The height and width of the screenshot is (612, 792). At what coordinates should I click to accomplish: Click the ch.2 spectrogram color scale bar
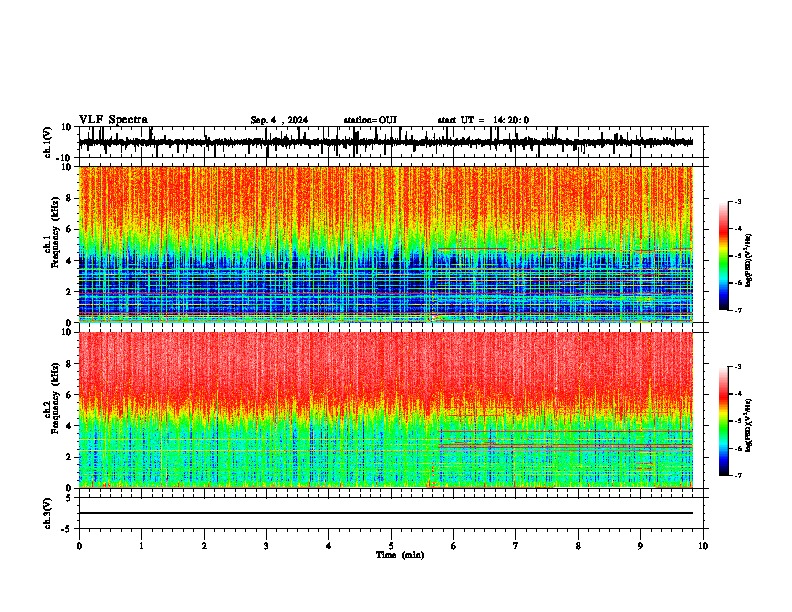(724, 421)
